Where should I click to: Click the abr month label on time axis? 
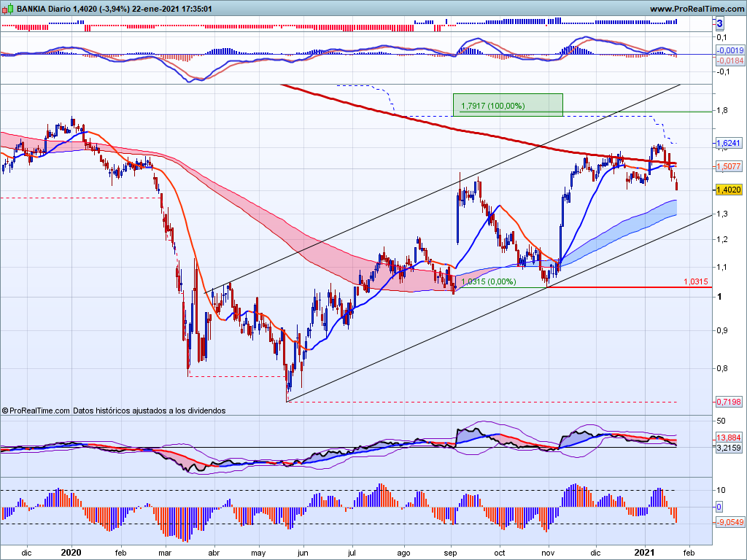214,553
